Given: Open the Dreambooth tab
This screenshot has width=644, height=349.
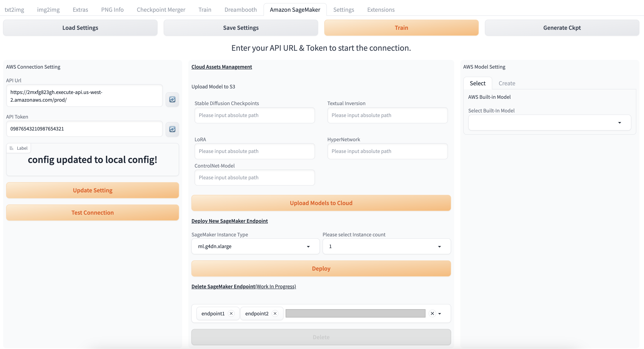Looking at the screenshot, I should coord(240,9).
